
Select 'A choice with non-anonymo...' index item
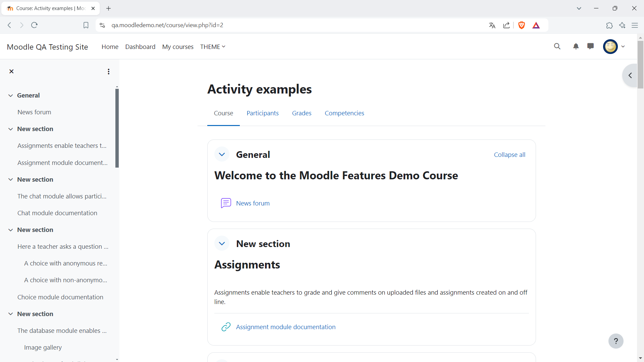(x=66, y=280)
